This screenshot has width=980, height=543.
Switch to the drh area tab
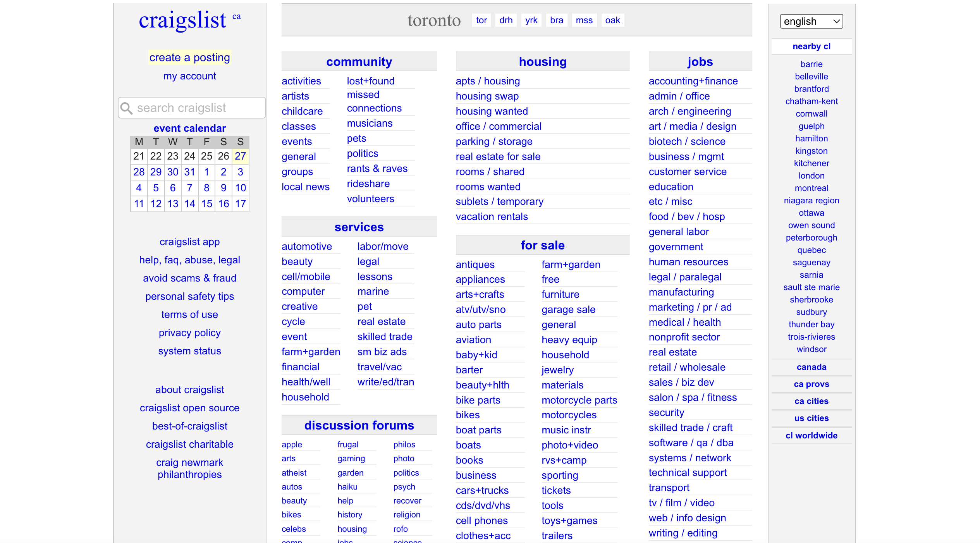(x=505, y=20)
